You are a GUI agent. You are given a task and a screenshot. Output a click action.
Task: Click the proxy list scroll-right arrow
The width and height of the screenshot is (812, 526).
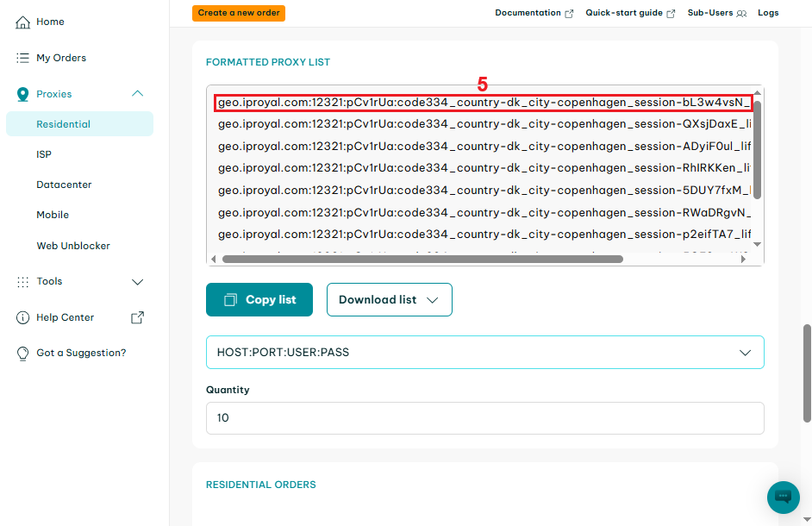click(744, 259)
